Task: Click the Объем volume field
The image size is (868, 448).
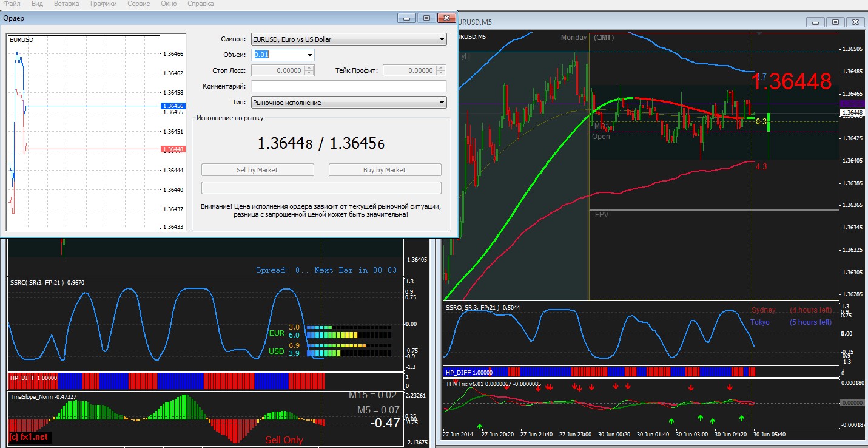Action: (277, 55)
